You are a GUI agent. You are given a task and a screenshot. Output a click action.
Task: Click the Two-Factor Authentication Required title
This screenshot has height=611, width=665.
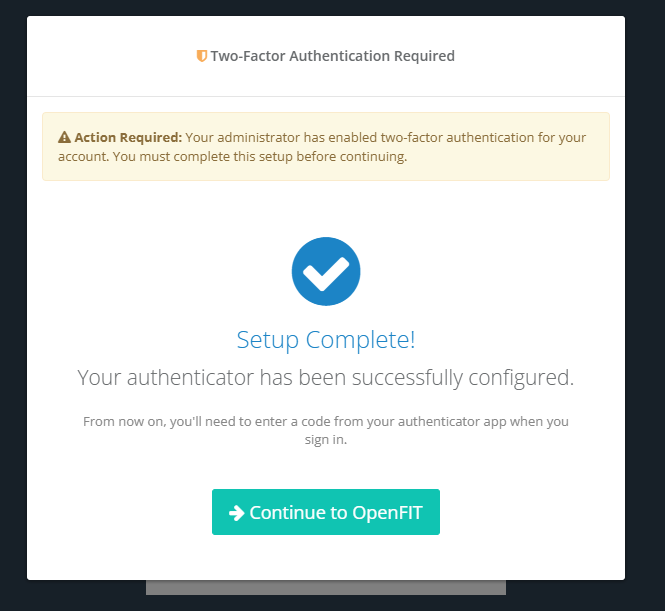click(332, 56)
